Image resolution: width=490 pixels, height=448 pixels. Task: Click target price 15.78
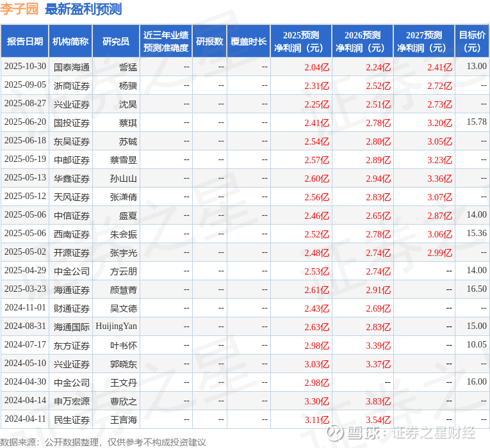[x=477, y=122]
